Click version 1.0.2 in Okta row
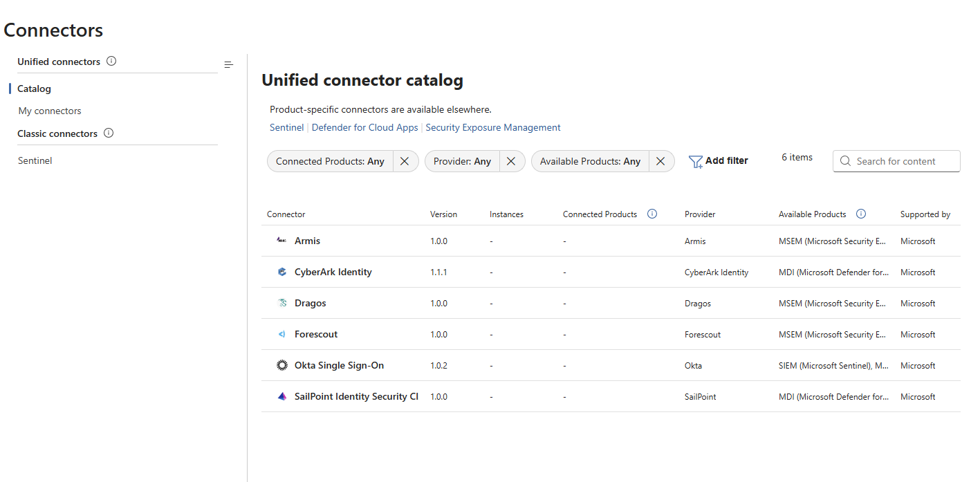Viewport: 980px width, 482px height. point(438,366)
